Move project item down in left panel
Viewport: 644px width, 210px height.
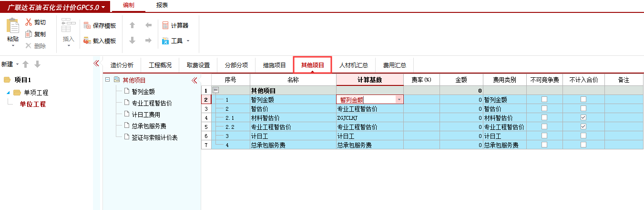pos(37,64)
